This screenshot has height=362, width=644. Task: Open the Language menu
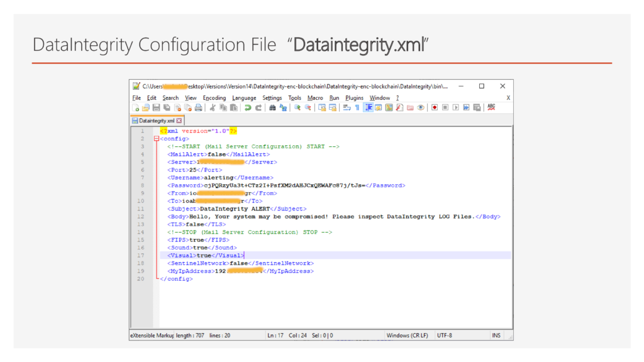tap(244, 98)
